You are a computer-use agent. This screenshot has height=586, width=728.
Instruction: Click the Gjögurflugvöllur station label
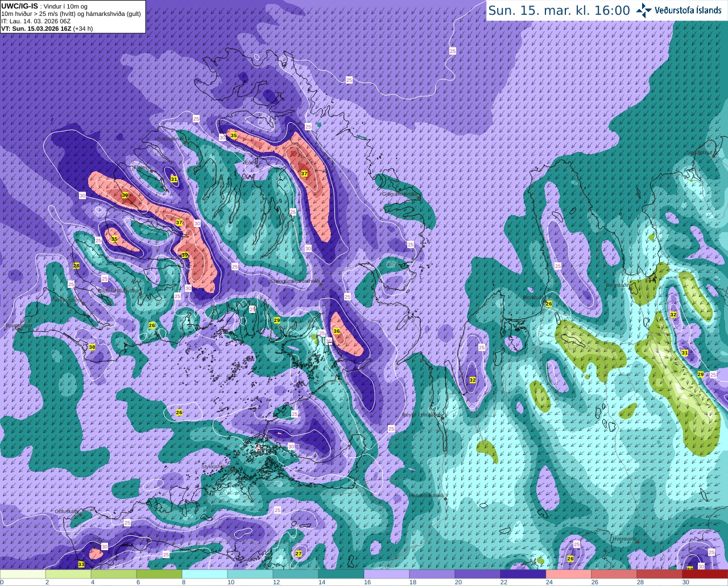point(400,193)
